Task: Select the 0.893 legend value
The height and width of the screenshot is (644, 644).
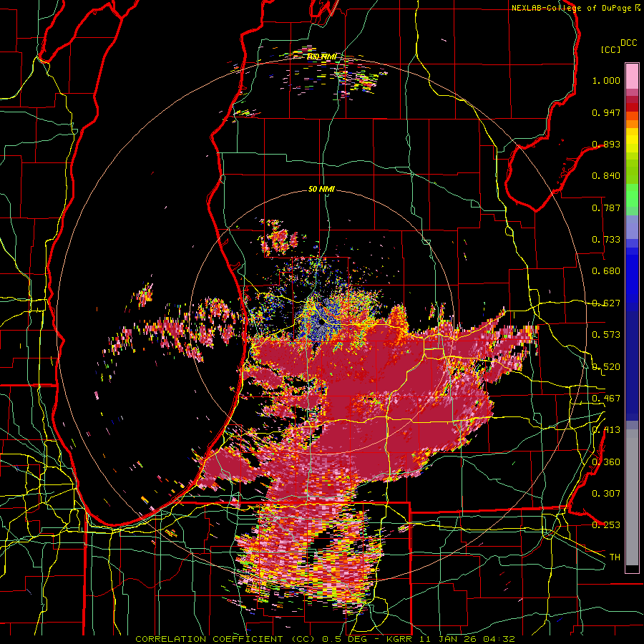Action: pos(606,144)
